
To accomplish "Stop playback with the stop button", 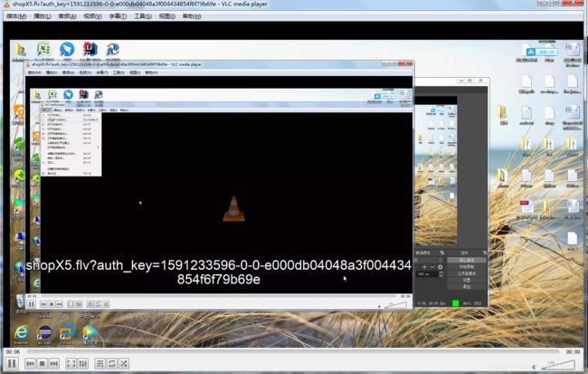I will [x=43, y=363].
